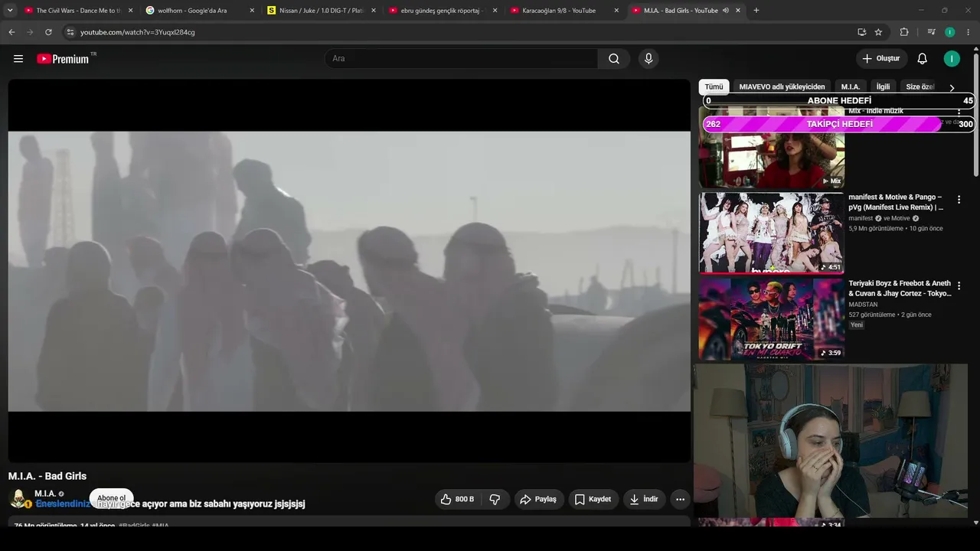Open the M.I.A. channel name link
980x551 pixels.
[x=45, y=494]
